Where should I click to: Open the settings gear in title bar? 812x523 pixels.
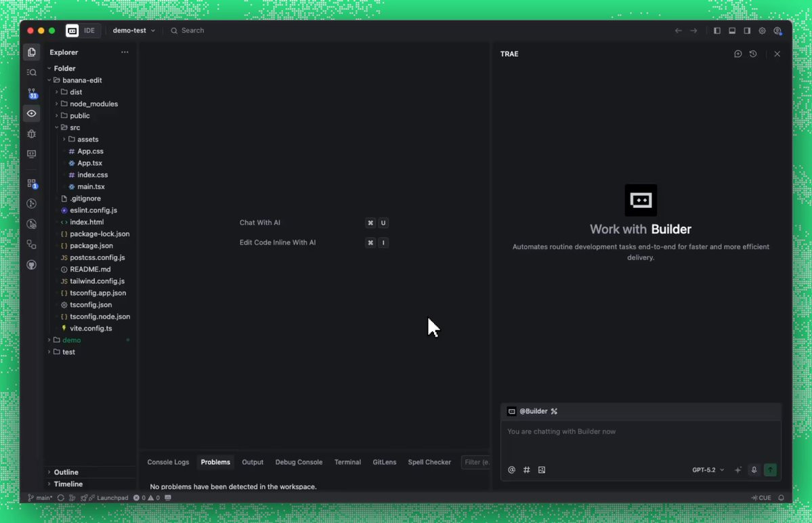point(763,30)
